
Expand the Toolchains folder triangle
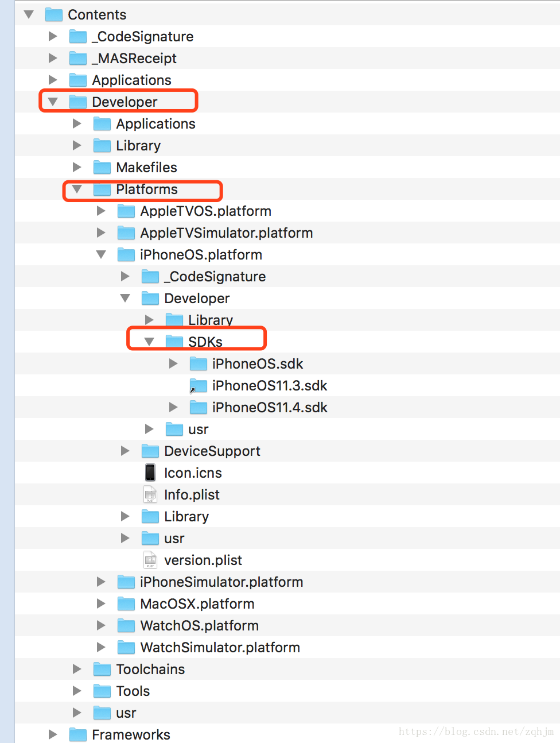click(x=77, y=669)
